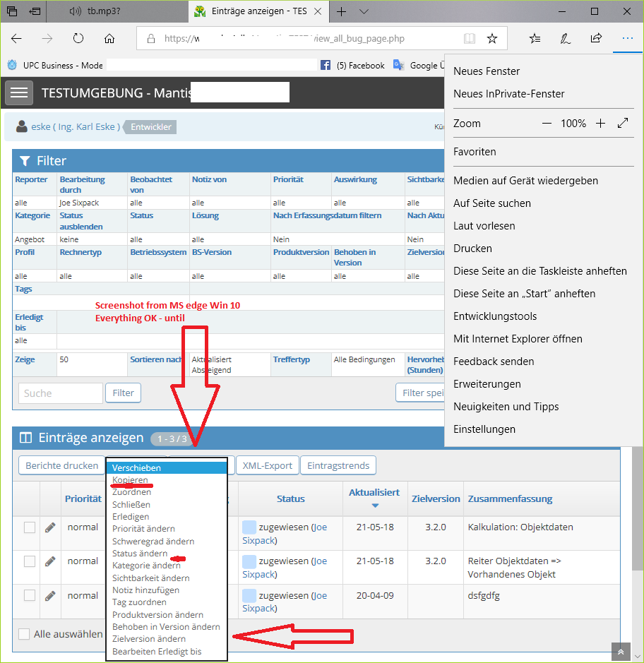The height and width of the screenshot is (663, 644).
Task: Click the zoom in plus icon
Action: 600,124
